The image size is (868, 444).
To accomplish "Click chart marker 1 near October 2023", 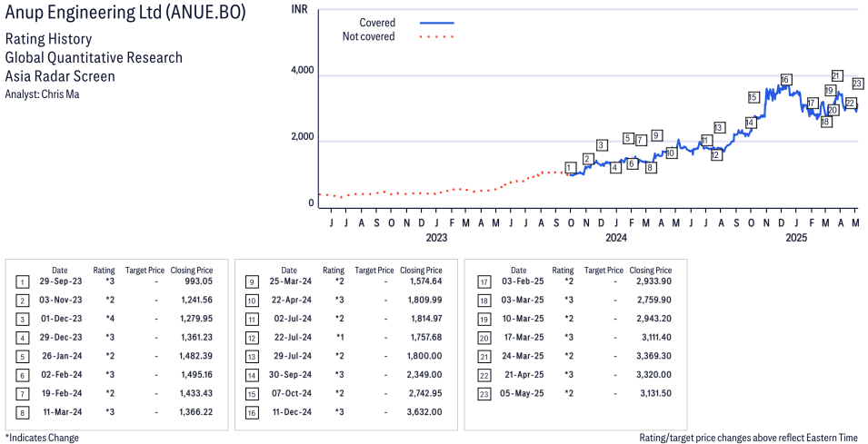I will [x=571, y=168].
